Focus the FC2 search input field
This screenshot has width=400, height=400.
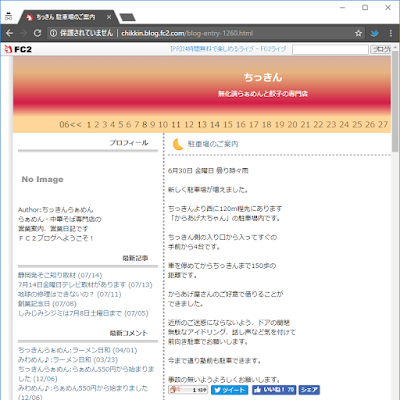[x=330, y=49]
